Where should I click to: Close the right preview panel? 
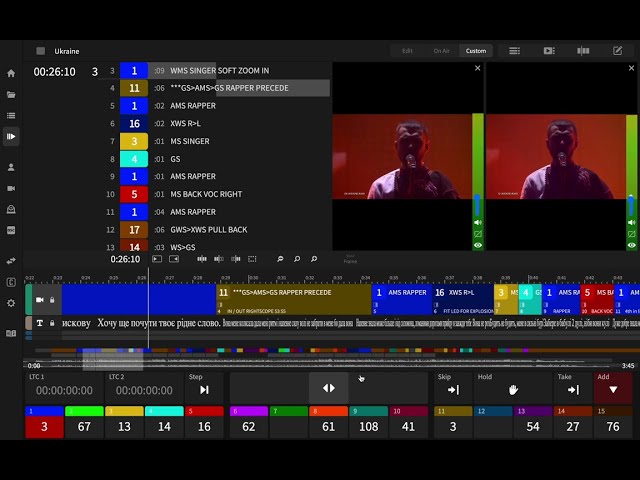[631, 68]
